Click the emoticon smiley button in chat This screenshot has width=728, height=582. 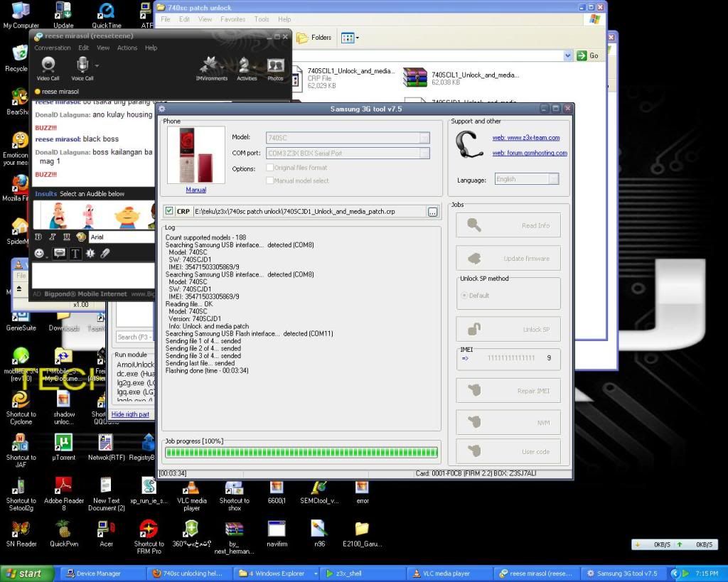coord(39,253)
